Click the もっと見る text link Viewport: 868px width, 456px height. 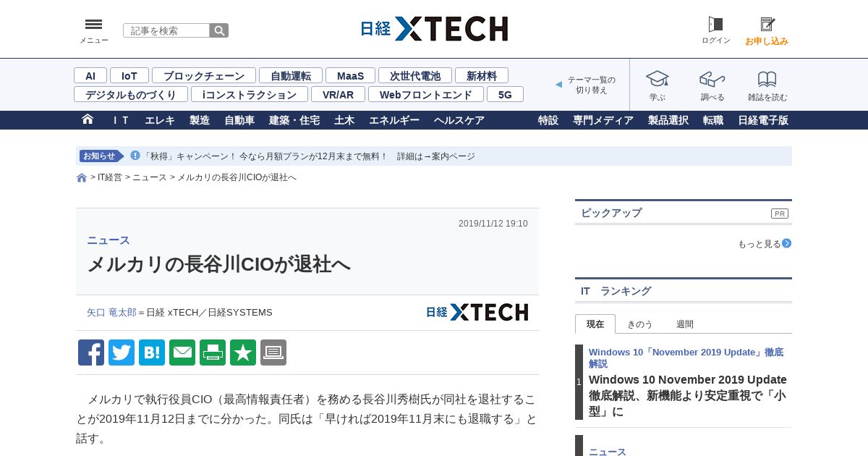point(759,244)
